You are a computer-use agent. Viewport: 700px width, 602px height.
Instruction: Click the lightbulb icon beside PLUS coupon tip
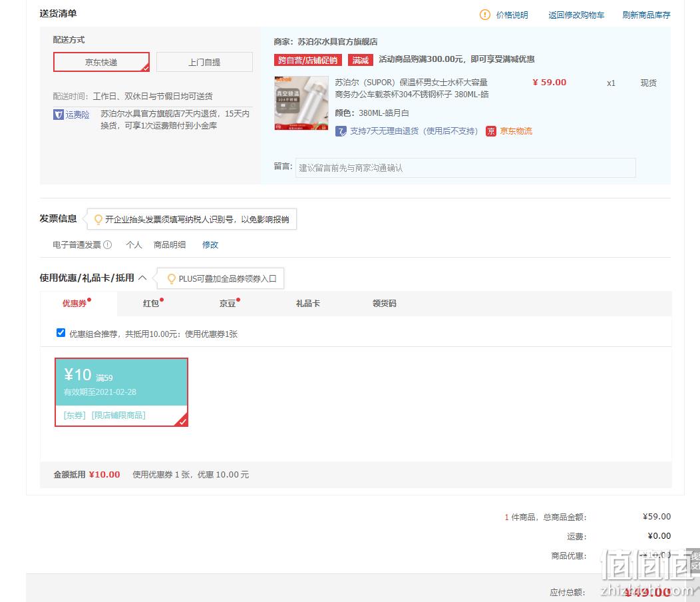point(171,279)
